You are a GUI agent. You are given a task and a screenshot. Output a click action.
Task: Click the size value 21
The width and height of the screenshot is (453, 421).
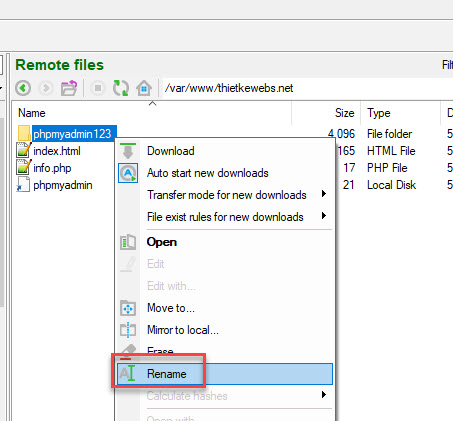click(x=348, y=185)
